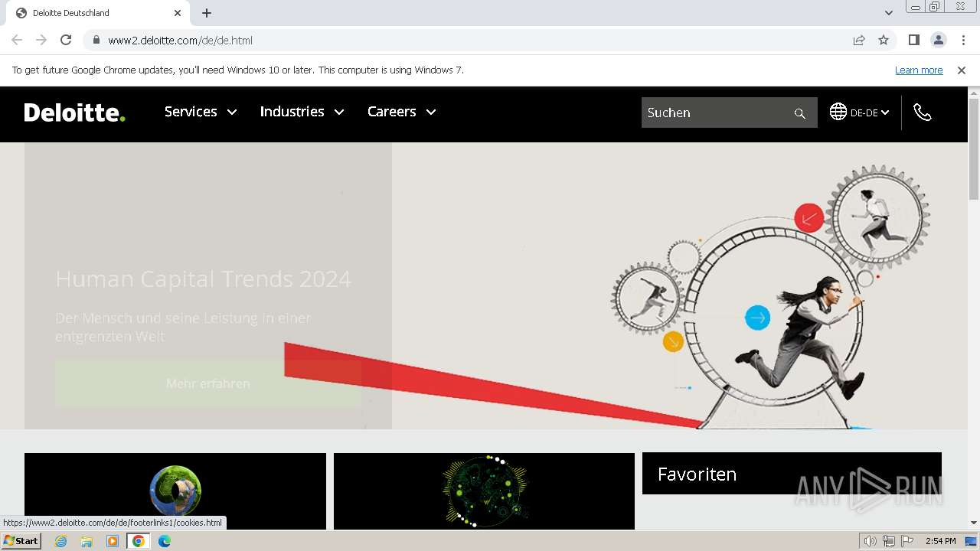The height and width of the screenshot is (551, 980).
Task: Go forward in browser history
Action: [x=41, y=40]
